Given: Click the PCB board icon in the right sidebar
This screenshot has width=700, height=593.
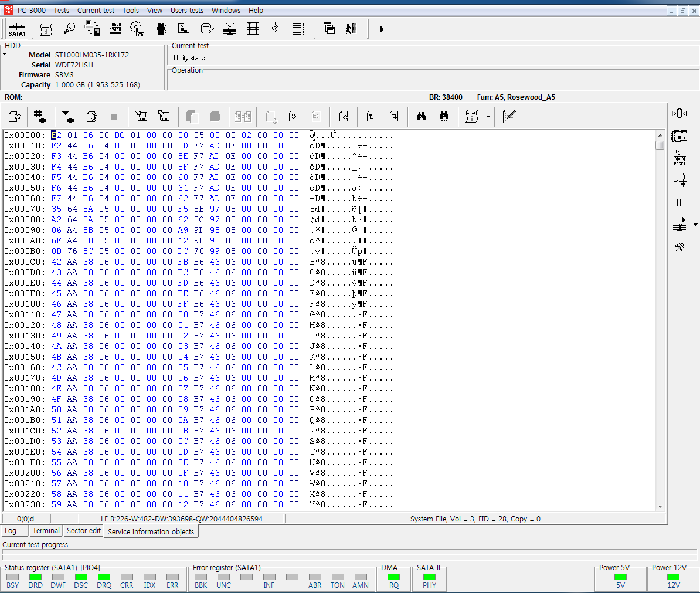Looking at the screenshot, I should (x=679, y=135).
